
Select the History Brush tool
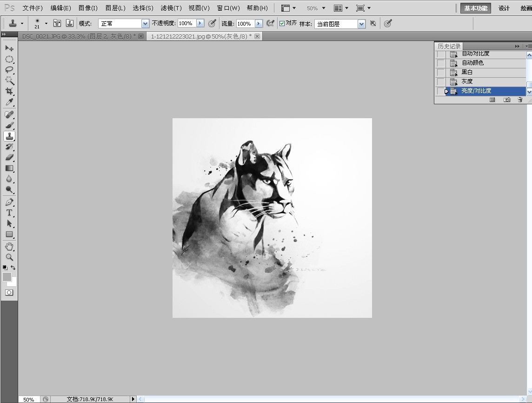pyautogui.click(x=9, y=147)
